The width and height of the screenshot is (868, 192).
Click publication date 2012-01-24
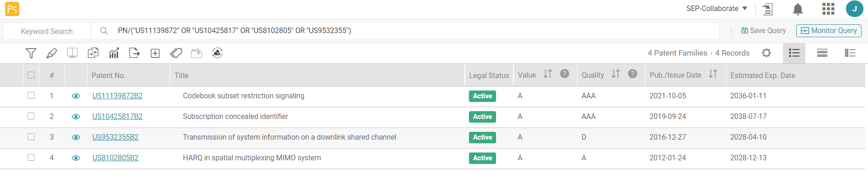click(x=668, y=158)
